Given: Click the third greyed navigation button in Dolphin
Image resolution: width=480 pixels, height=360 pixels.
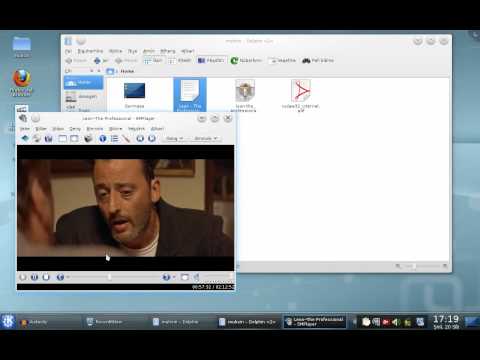Looking at the screenshot, I should 126,61.
